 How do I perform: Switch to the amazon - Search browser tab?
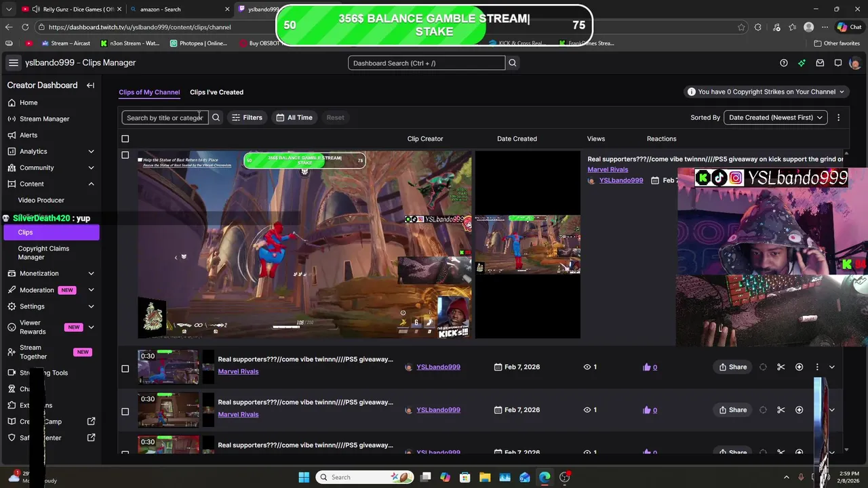pos(179,9)
